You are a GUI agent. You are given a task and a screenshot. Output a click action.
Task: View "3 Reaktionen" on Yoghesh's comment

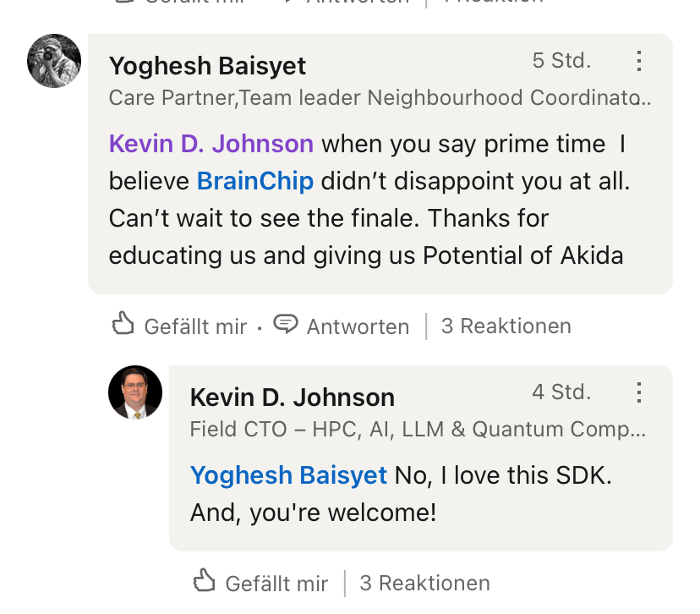[x=506, y=326]
